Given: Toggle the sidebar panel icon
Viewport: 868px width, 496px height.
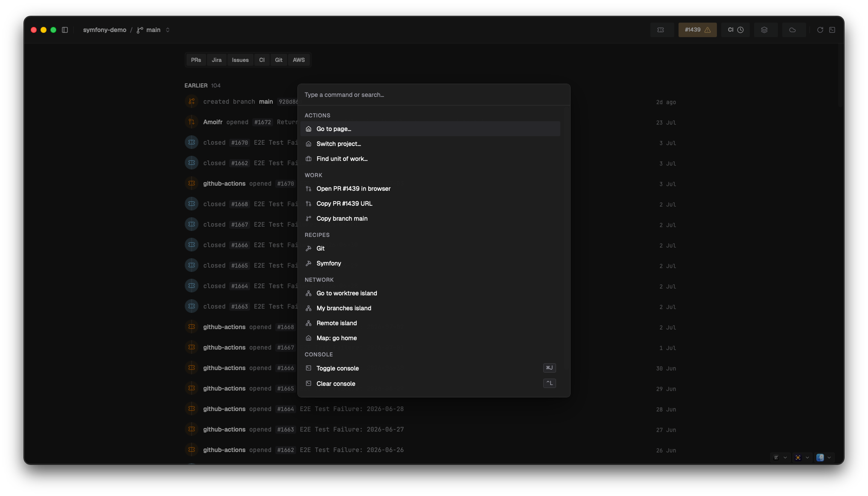Looking at the screenshot, I should coord(65,30).
